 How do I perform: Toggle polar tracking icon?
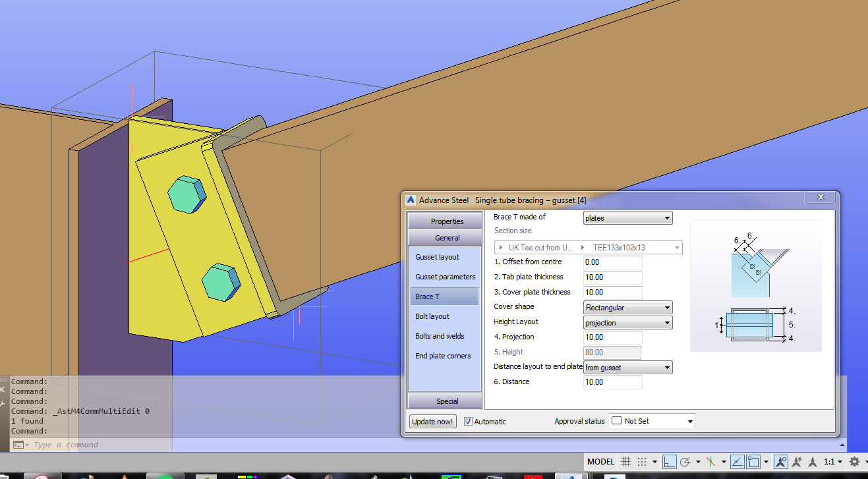pyautogui.click(x=685, y=461)
